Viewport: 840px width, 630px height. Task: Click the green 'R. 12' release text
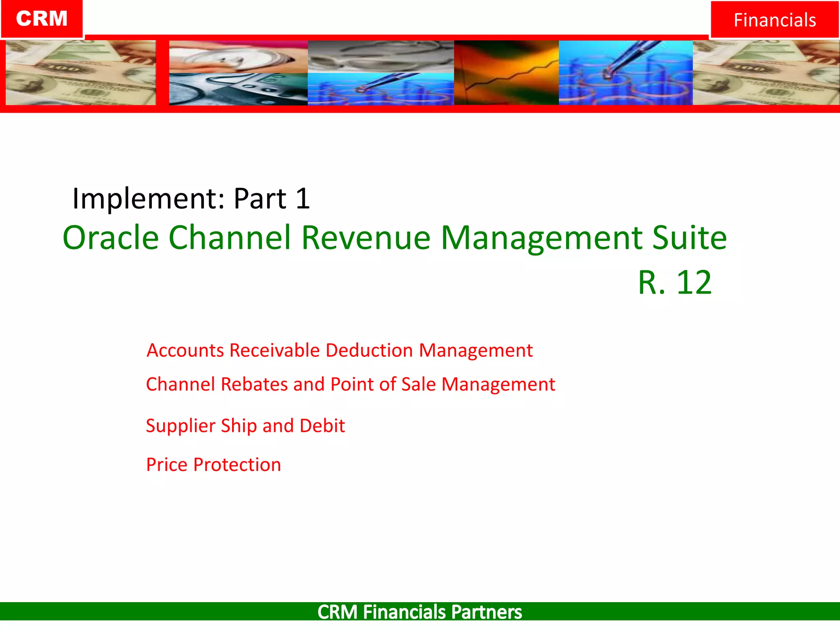[x=675, y=283]
